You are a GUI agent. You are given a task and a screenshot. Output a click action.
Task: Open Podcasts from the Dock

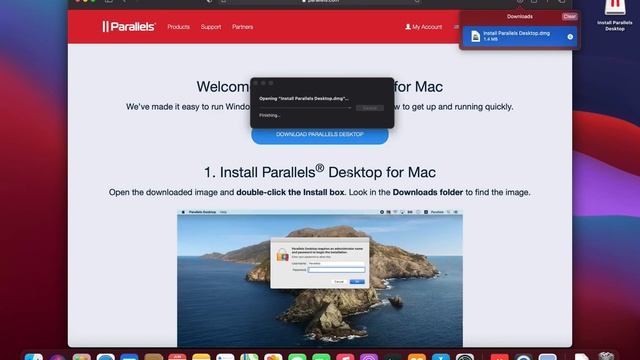369,357
